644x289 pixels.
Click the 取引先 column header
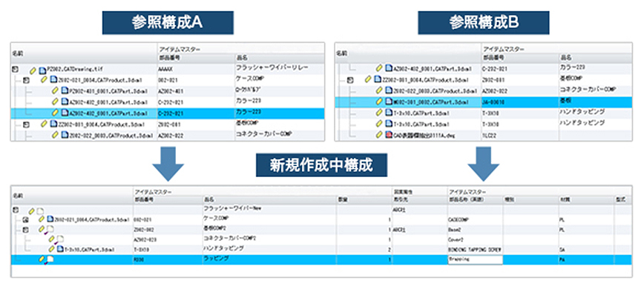tap(400, 199)
